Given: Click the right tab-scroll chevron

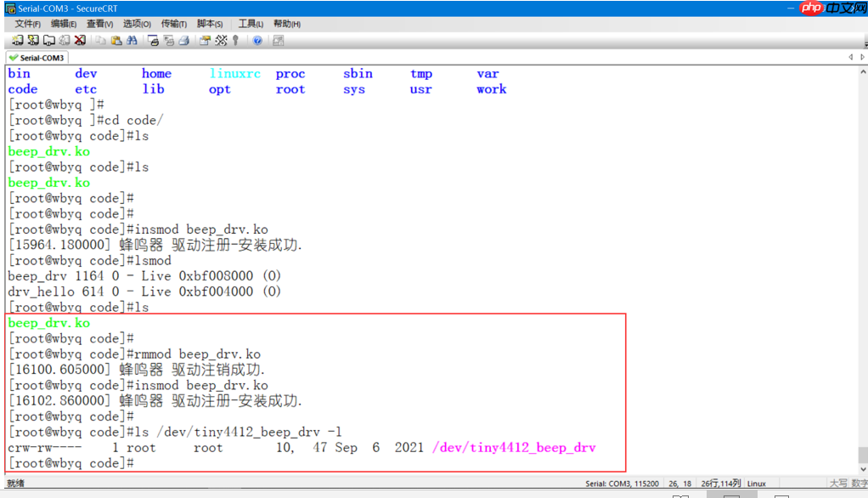Looking at the screenshot, I should point(862,57).
